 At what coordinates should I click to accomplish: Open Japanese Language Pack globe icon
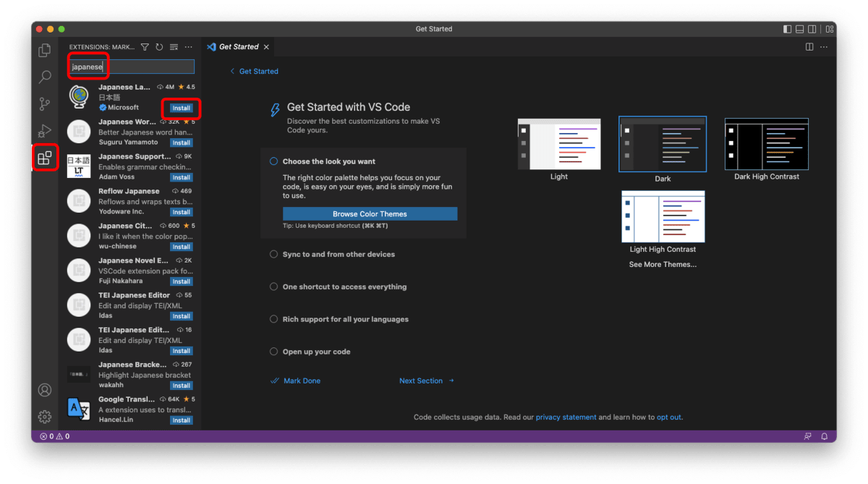[x=79, y=97]
